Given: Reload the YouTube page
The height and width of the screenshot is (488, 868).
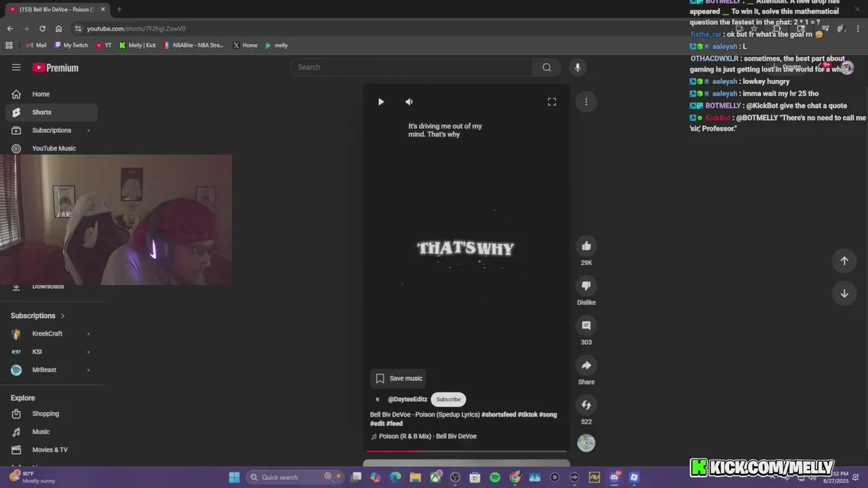Looking at the screenshot, I should pyautogui.click(x=42, y=28).
